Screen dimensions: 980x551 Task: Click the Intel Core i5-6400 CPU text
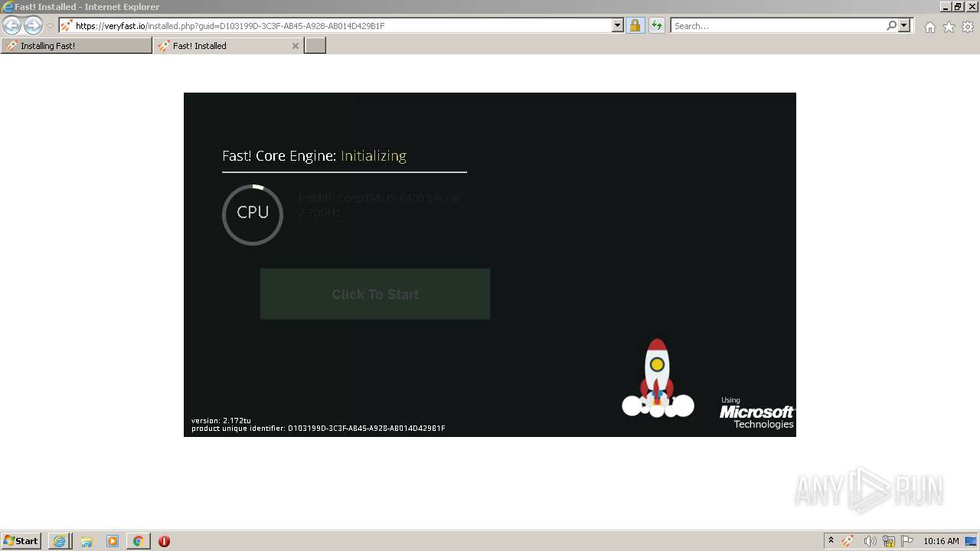click(x=380, y=205)
